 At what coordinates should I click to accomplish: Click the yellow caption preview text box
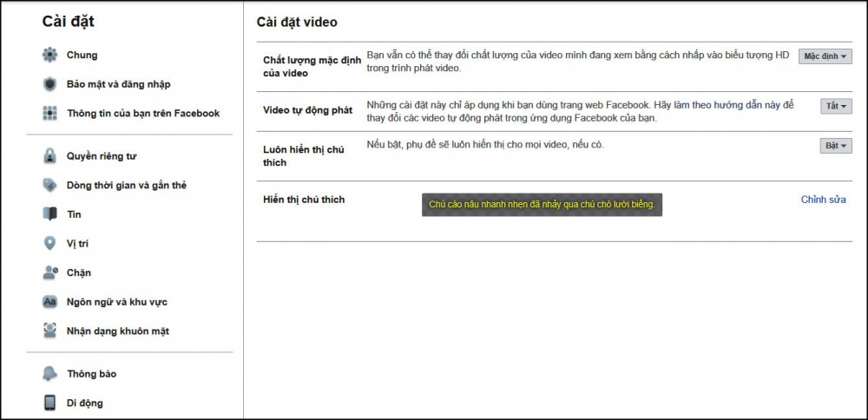[x=542, y=205]
